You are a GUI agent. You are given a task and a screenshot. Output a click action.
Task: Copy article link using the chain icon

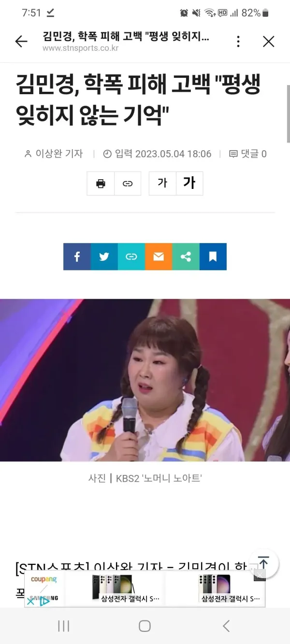[x=128, y=184]
